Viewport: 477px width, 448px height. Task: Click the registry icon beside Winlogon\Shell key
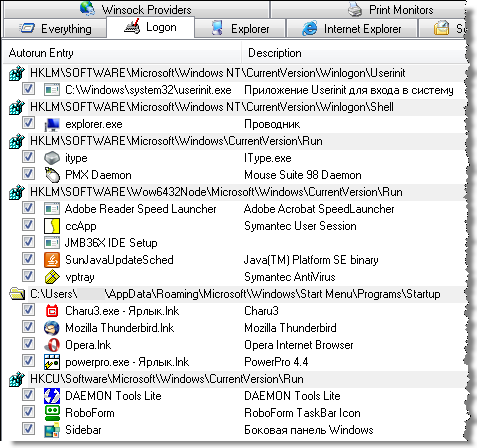pos(17,107)
